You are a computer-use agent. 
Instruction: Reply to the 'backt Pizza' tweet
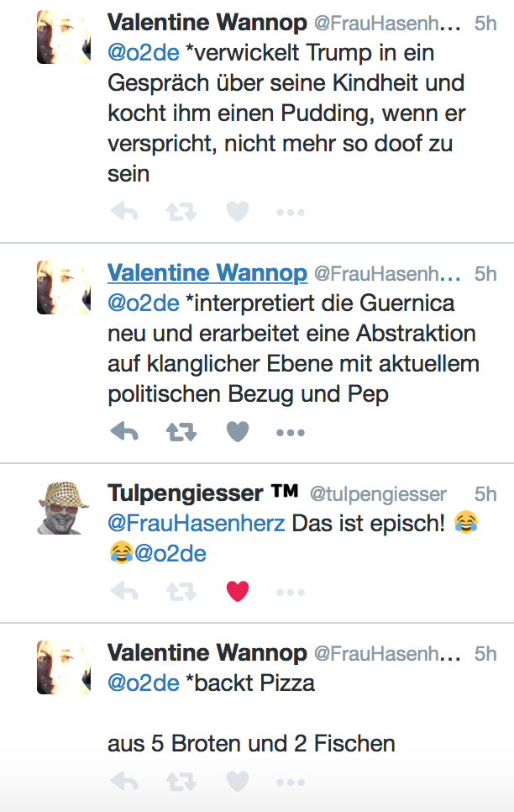tap(124, 783)
